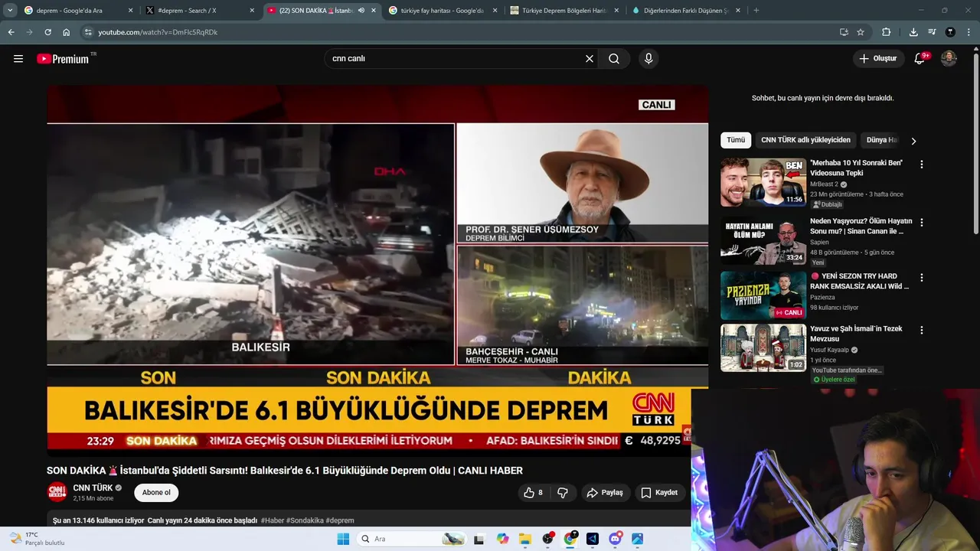This screenshot has height=551, width=980.
Task: Open the tab search dropdown arrow
Action: pyautogui.click(x=10, y=11)
